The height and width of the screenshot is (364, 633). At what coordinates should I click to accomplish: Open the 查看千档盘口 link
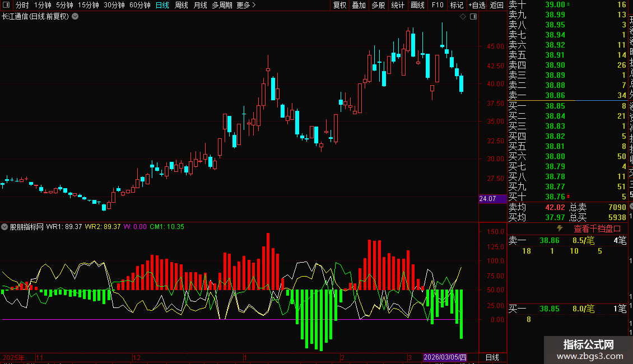(x=597, y=229)
